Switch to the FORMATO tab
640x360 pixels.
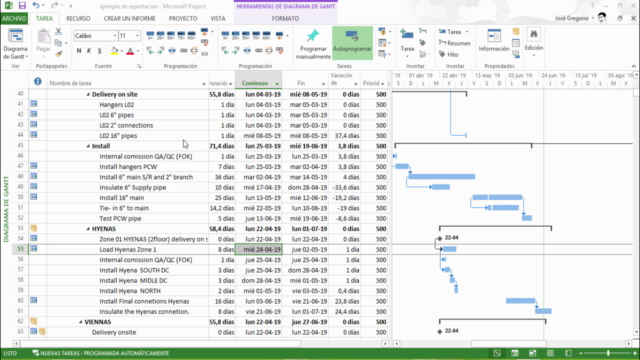point(285,18)
